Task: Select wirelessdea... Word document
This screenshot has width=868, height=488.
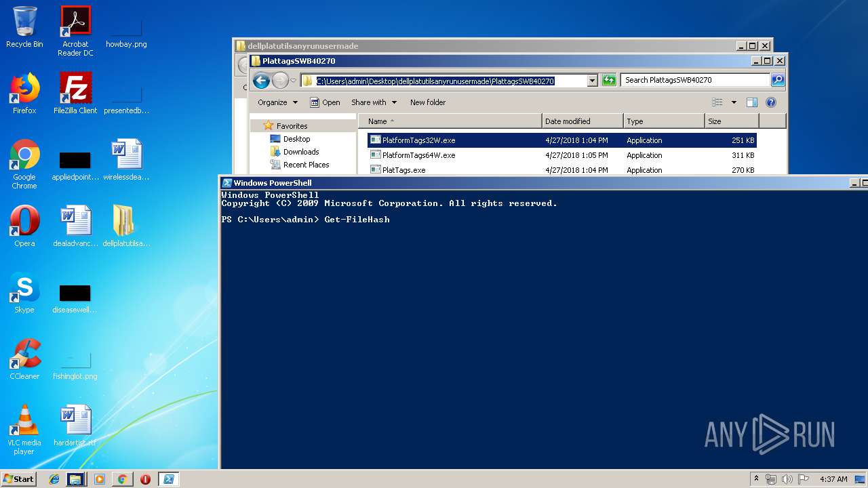Action: point(126,161)
